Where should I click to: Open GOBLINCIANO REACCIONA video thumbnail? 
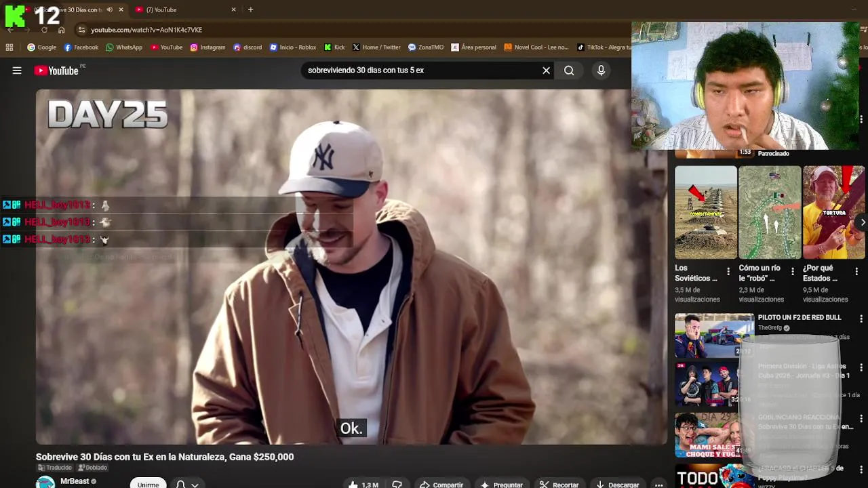[x=714, y=435]
